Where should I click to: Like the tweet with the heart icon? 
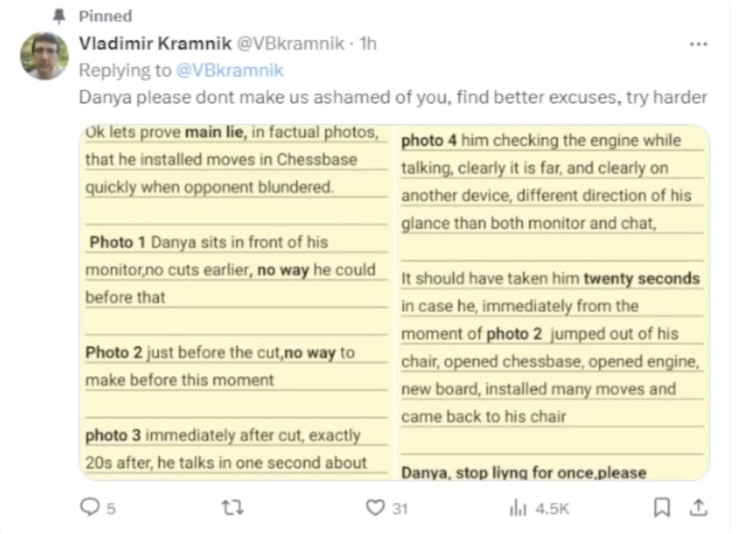pos(374,508)
